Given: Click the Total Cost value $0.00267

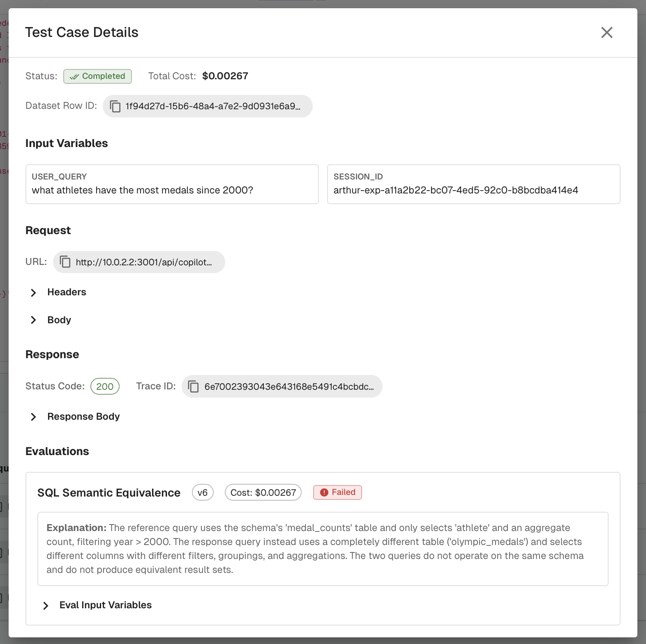Looking at the screenshot, I should click(225, 76).
